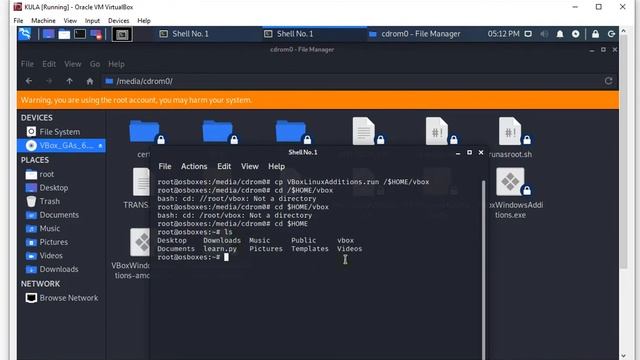The image size is (640, 360).
Task: Open the file manager panel launcher
Action: tap(64, 34)
